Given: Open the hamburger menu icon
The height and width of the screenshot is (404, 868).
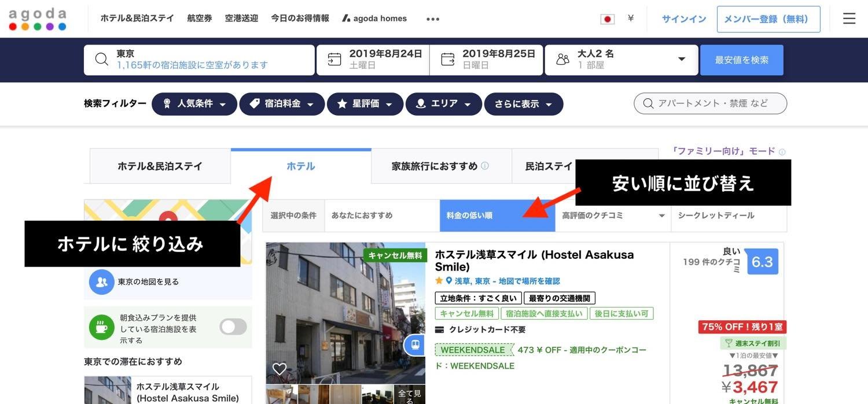Looking at the screenshot, I should click(x=849, y=18).
